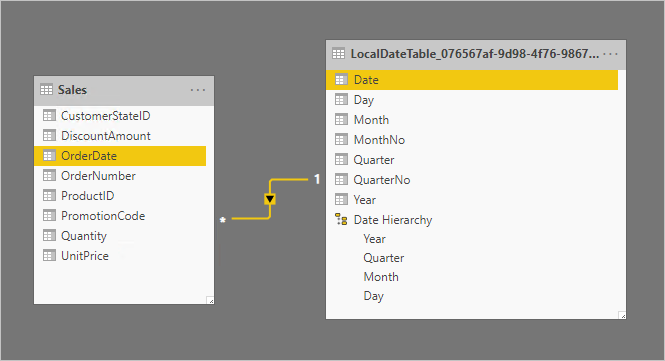The image size is (665, 361).
Task: Click the relationship filter direction arrow
Action: click(270, 199)
